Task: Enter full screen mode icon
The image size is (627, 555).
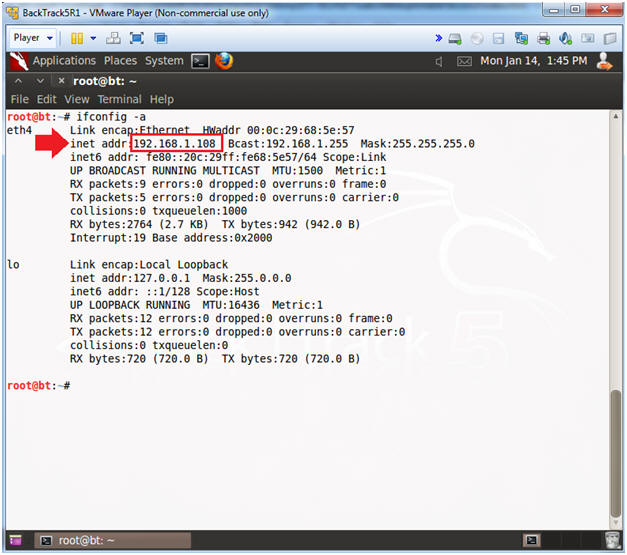Action: (x=137, y=38)
